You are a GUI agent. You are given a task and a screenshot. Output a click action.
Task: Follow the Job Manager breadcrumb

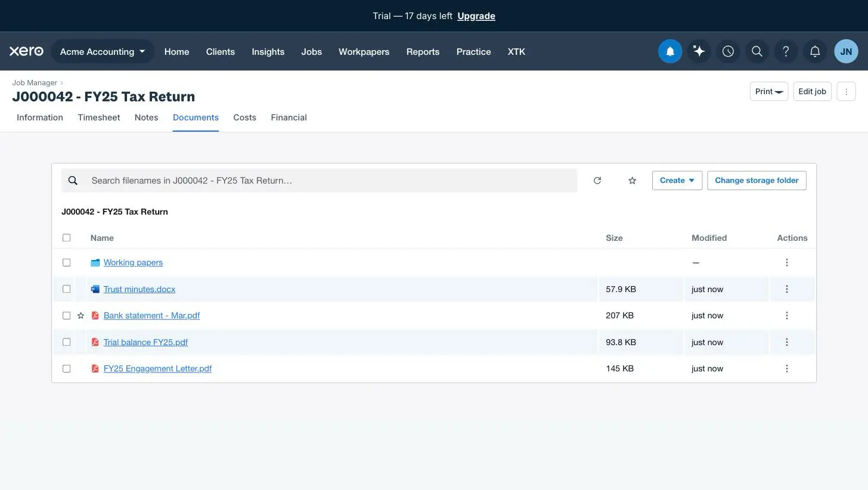point(35,83)
